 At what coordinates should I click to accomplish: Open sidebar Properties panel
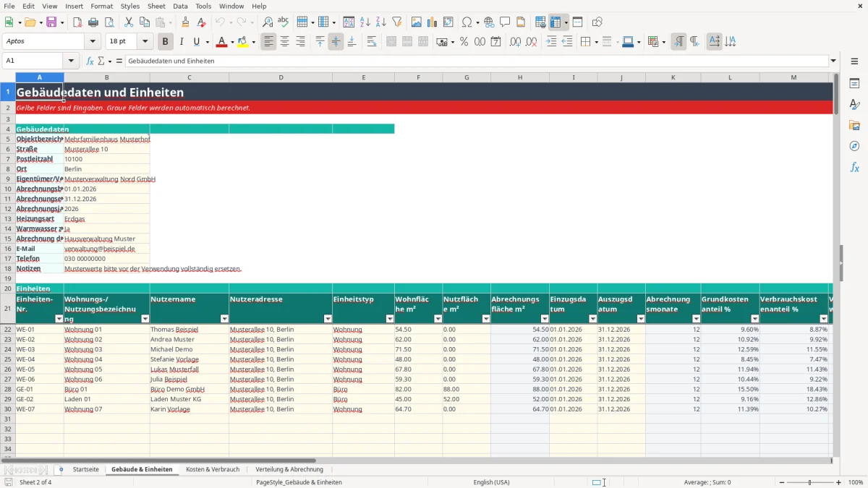pyautogui.click(x=854, y=84)
